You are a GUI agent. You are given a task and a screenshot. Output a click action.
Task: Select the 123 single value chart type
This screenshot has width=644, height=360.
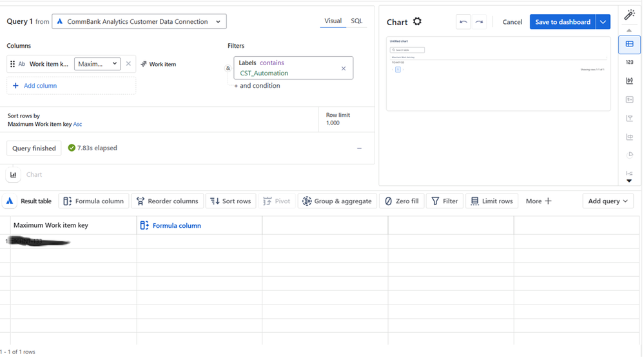629,62
